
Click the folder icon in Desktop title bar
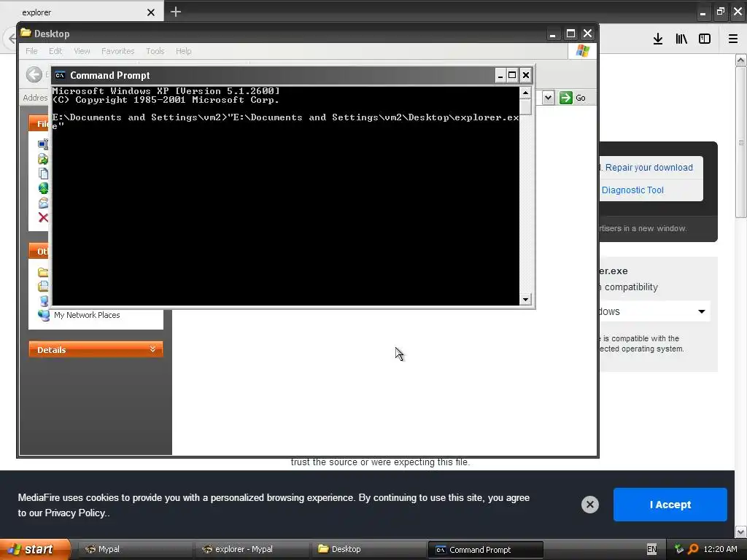click(x=26, y=33)
